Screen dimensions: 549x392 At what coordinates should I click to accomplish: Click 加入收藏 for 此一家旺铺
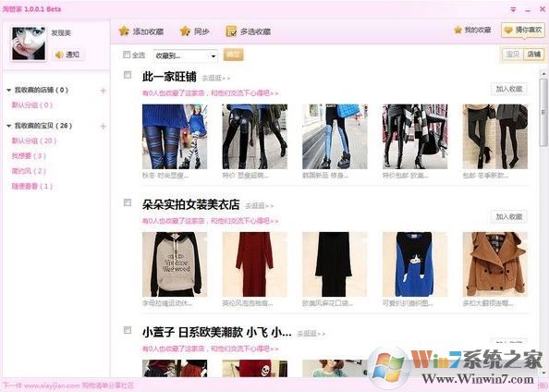[508, 89]
